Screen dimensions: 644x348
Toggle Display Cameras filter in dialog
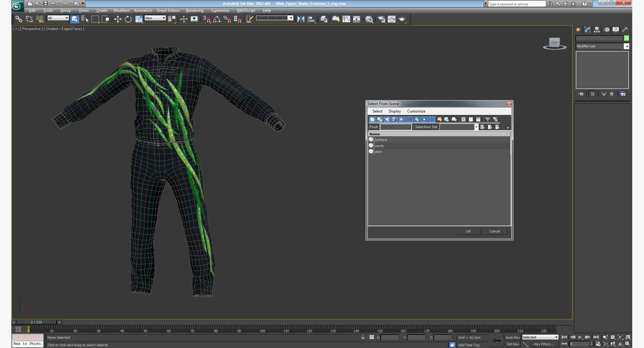click(394, 119)
